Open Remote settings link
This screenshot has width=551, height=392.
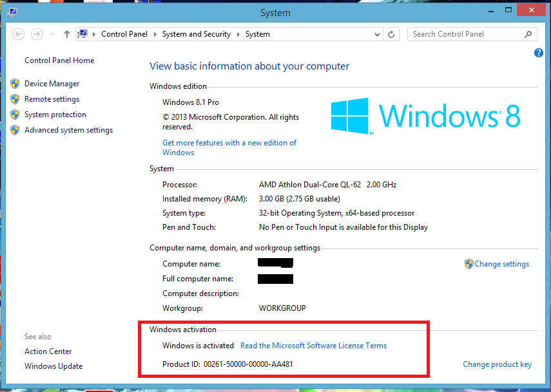pyautogui.click(x=52, y=99)
